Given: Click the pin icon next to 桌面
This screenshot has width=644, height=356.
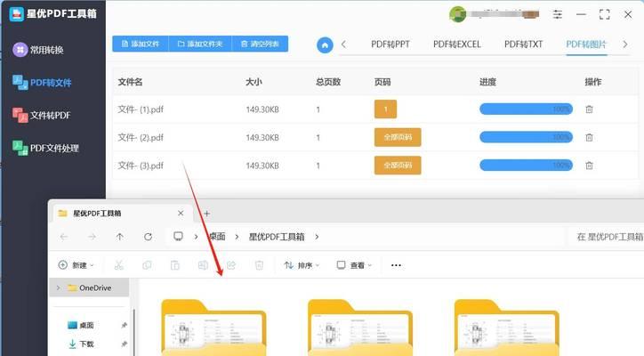Looking at the screenshot, I should coord(124,325).
